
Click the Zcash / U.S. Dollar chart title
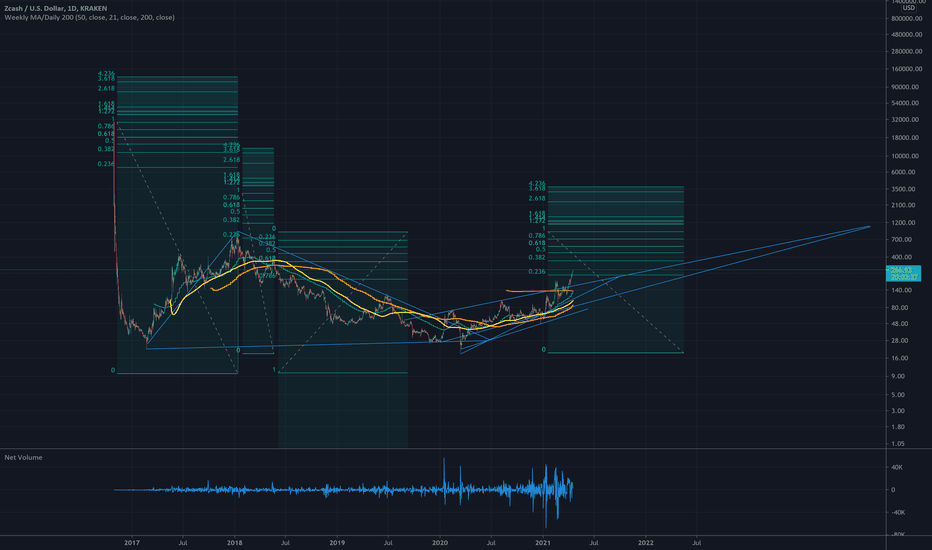coord(56,8)
